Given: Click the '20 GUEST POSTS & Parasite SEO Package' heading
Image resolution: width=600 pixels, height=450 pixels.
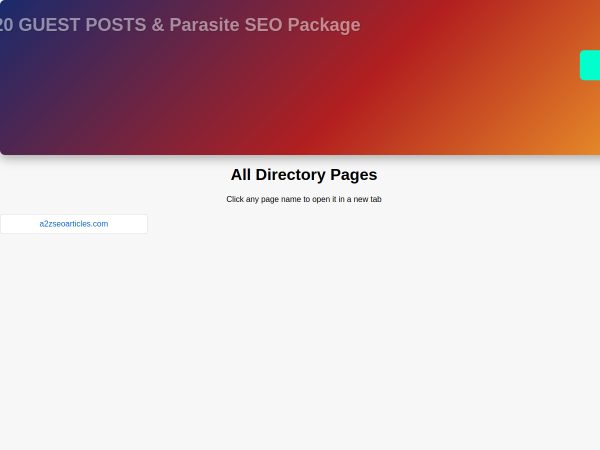Looking at the screenshot, I should tap(179, 25).
